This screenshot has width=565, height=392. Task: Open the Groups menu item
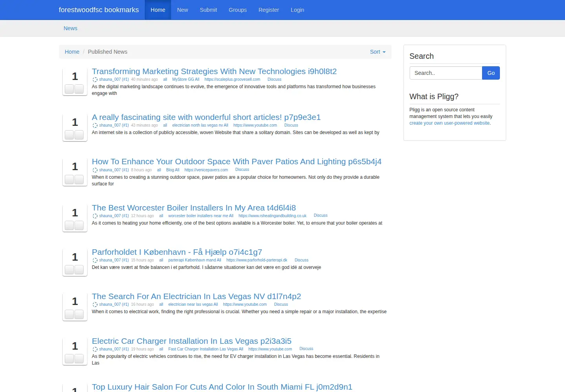click(x=238, y=10)
